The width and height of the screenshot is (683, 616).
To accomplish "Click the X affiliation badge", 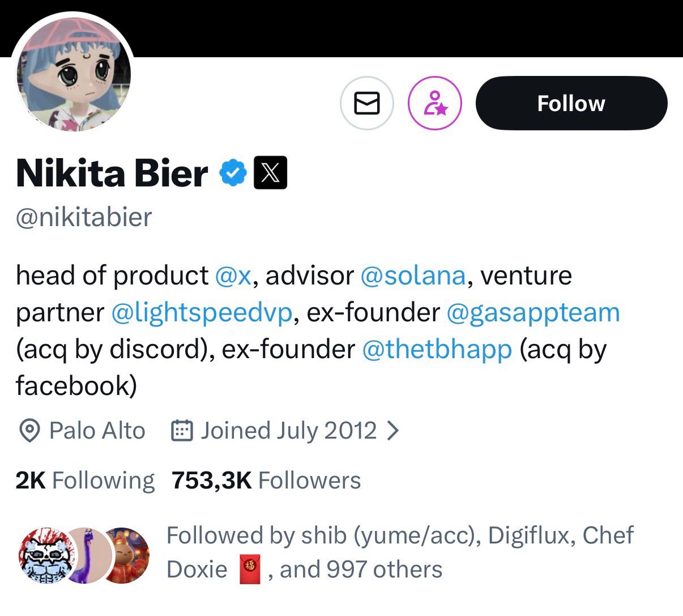I will (x=271, y=173).
